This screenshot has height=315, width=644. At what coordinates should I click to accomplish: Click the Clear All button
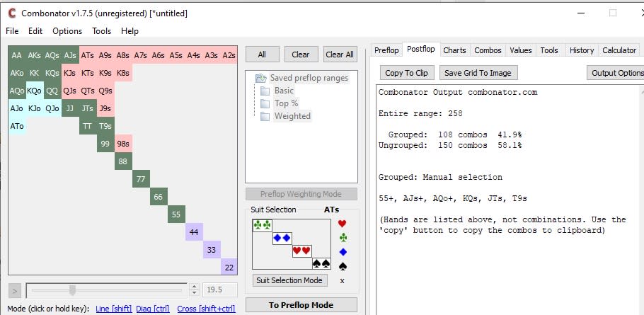pyautogui.click(x=340, y=55)
